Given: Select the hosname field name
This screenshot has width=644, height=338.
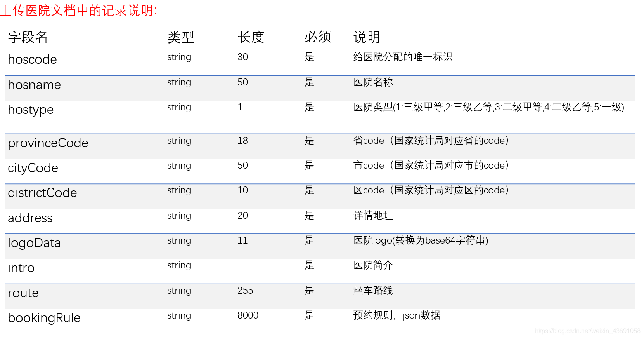Looking at the screenshot, I should (34, 85).
